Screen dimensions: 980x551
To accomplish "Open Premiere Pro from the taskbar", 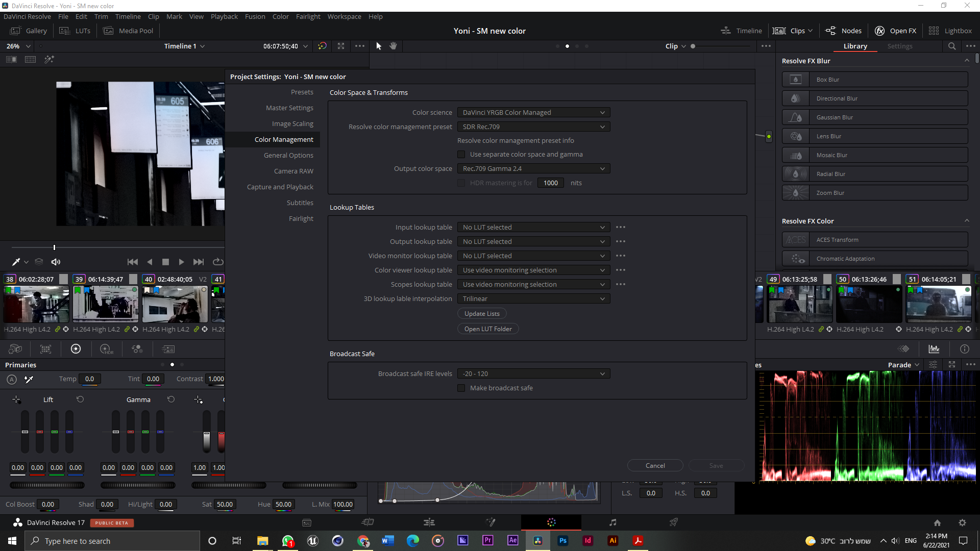I will (488, 540).
